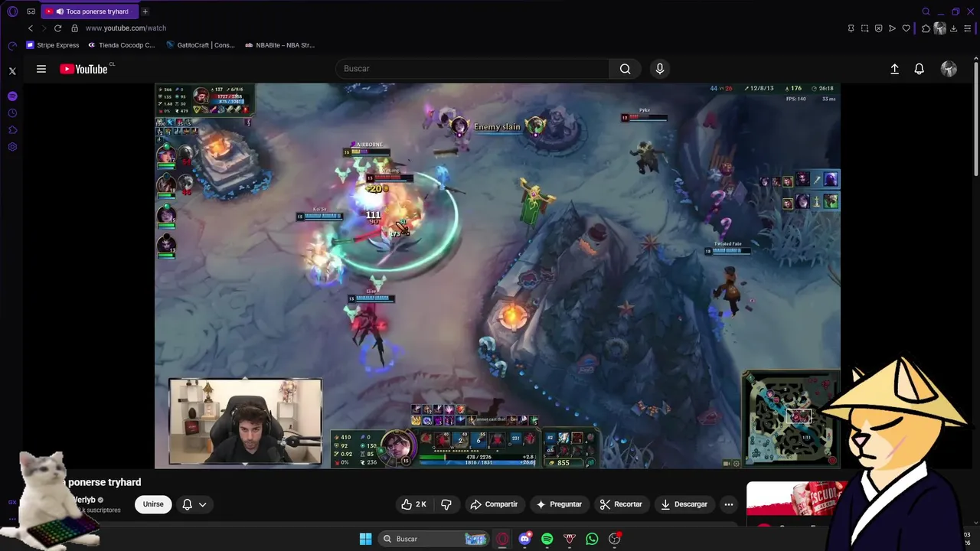Open sidebar settings gear icon
The image size is (980, 551).
pos(12,147)
